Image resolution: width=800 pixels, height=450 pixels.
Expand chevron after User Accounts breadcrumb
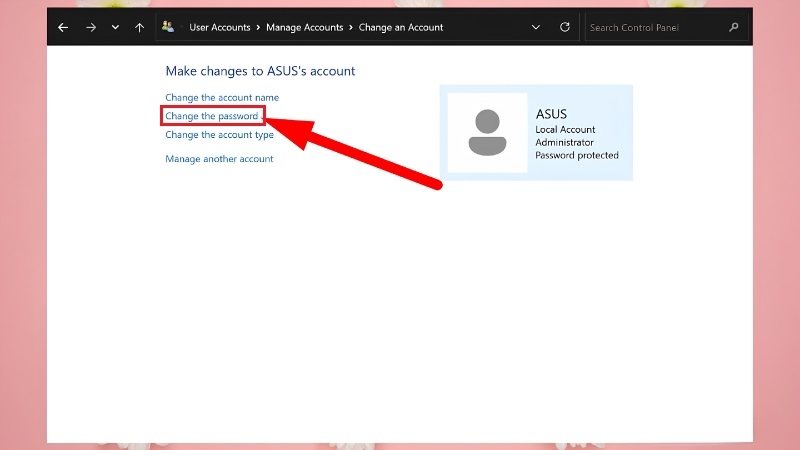point(258,28)
